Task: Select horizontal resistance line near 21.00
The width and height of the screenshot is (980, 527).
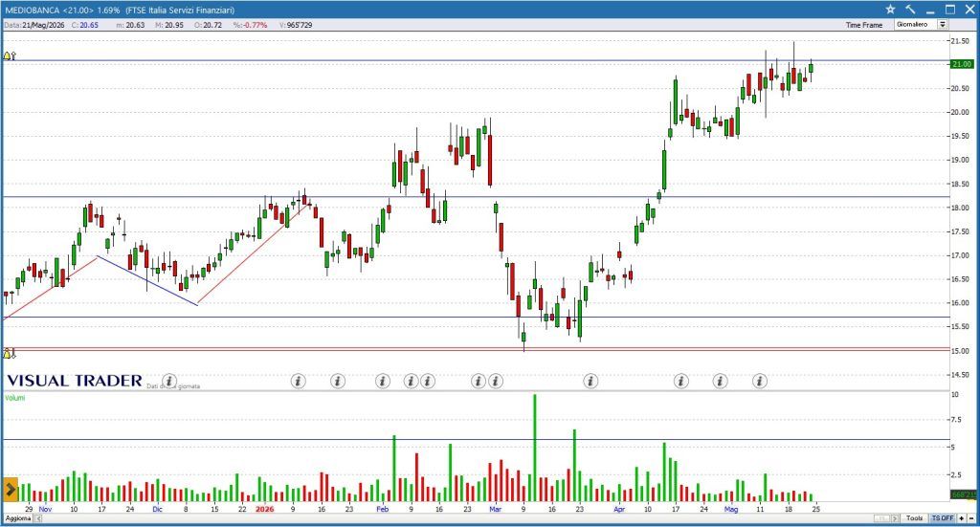Action: coord(475,61)
